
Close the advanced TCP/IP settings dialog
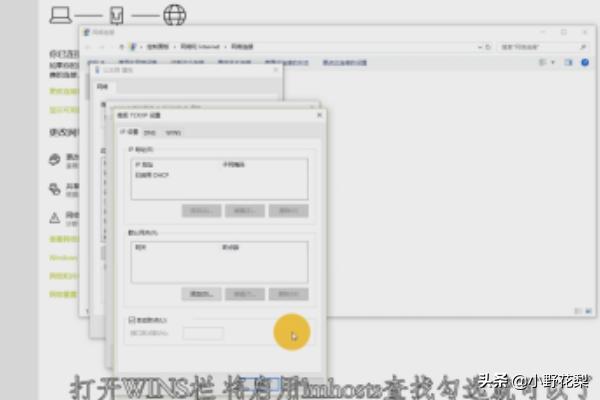[320, 115]
